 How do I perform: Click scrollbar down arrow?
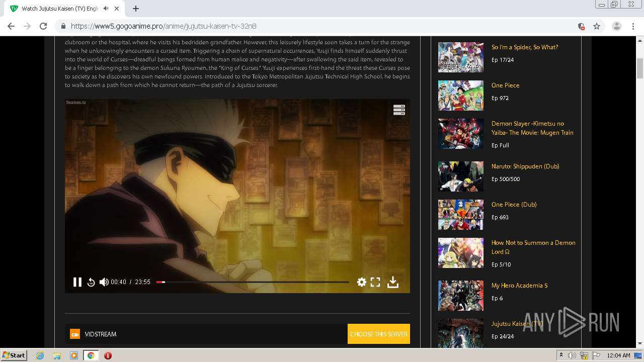click(640, 343)
